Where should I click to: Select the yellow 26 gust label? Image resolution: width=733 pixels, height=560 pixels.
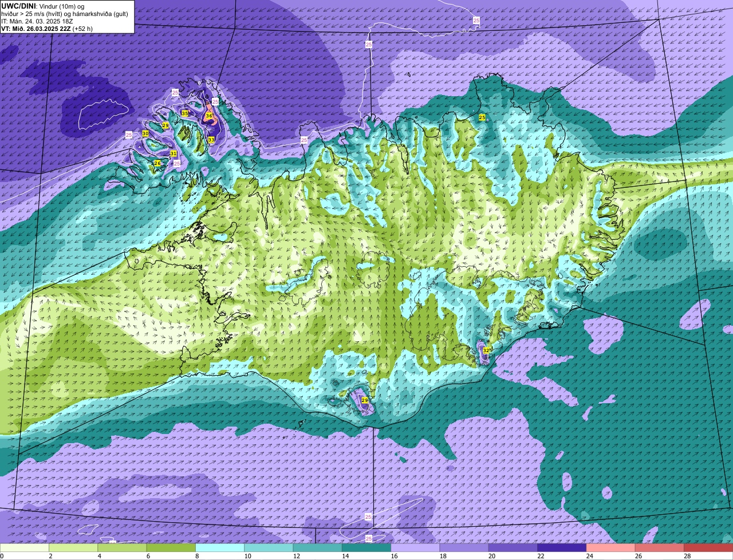(x=157, y=163)
